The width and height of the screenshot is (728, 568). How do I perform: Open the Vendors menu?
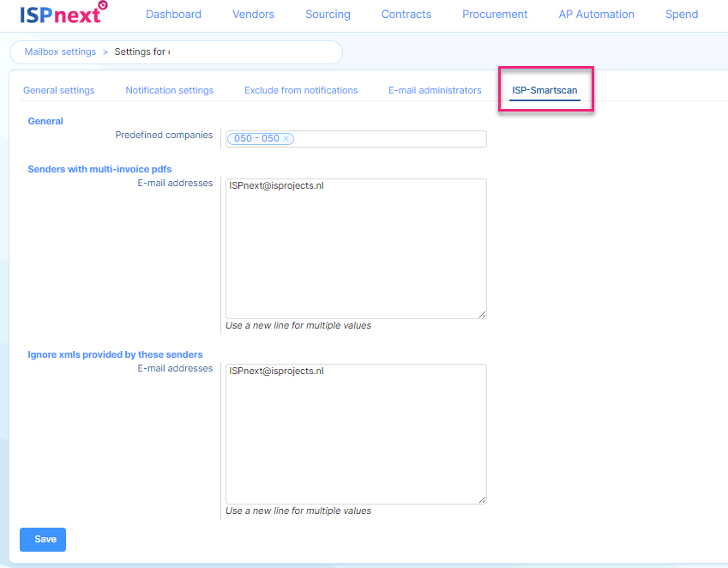point(253,15)
